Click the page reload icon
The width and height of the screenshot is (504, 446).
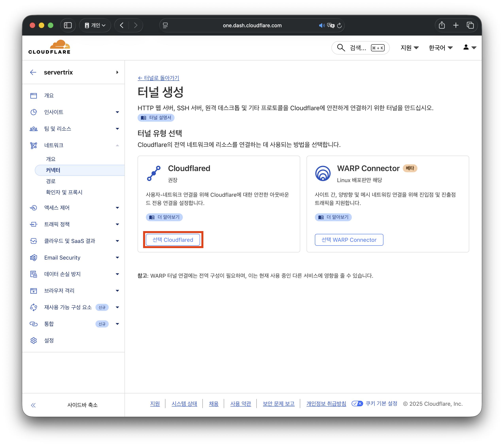(x=339, y=26)
